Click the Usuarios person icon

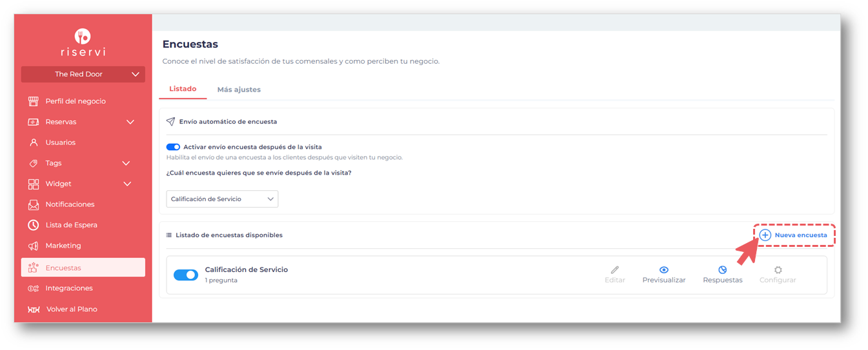point(34,142)
